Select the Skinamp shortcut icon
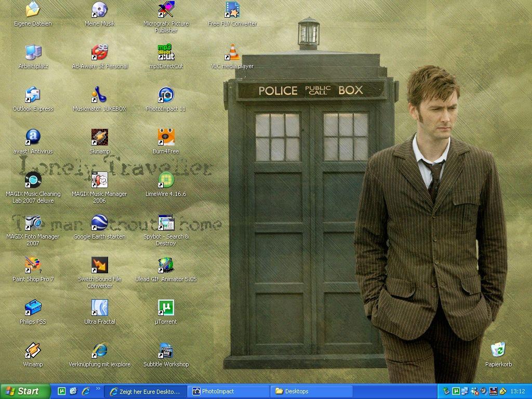The height and width of the screenshot is (399, 532). 99,137
